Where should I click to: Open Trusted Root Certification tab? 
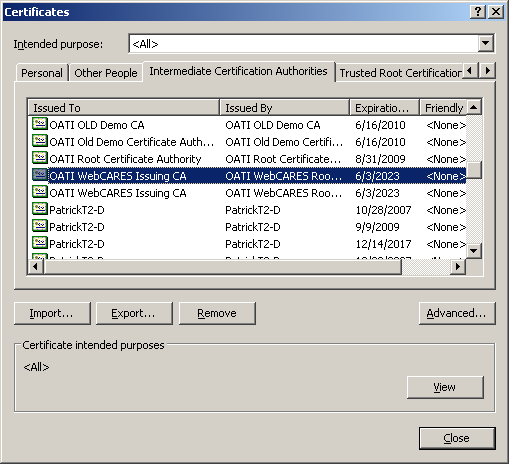400,73
